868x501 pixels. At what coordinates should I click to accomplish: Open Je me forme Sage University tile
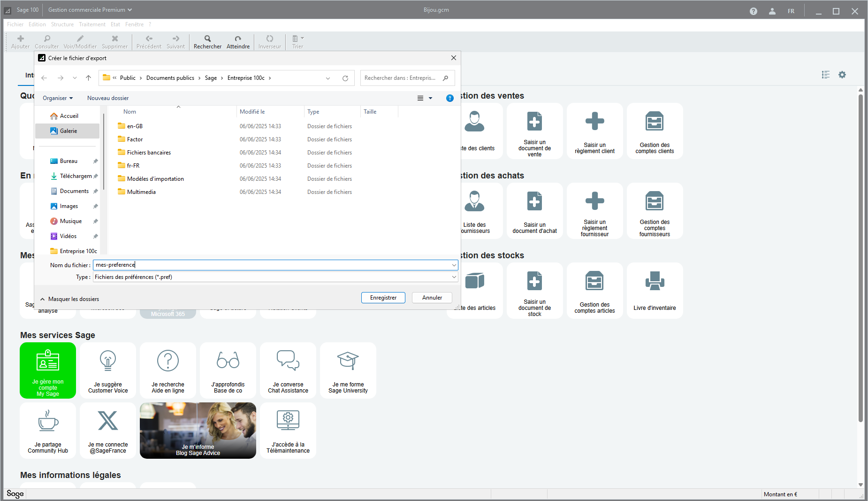[x=348, y=370]
